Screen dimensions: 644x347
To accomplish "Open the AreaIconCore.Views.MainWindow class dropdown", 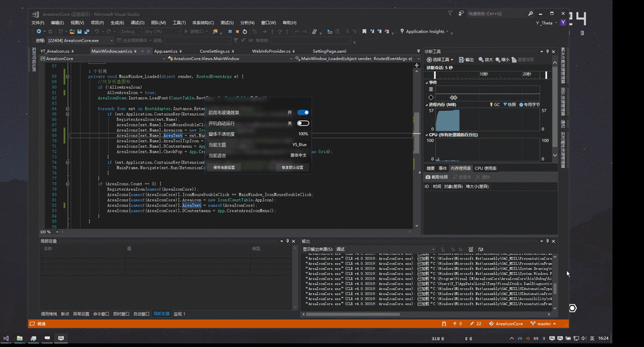I will 230,59.
